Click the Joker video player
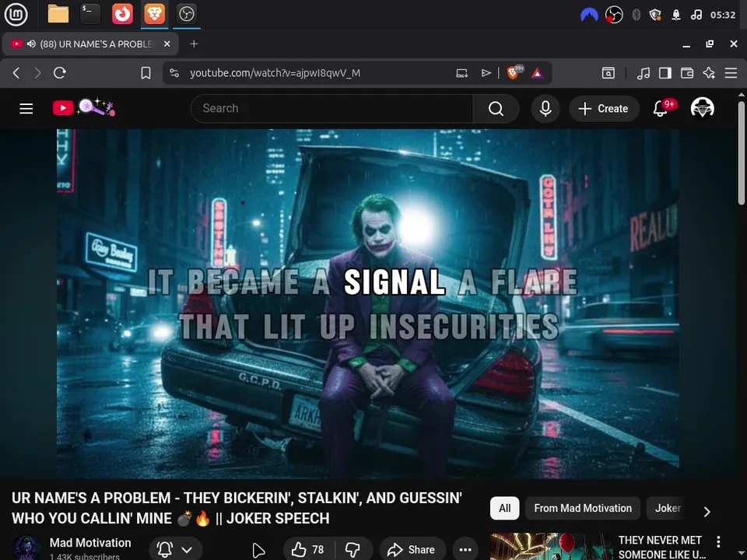Viewport: 747px width, 560px height. (368, 304)
